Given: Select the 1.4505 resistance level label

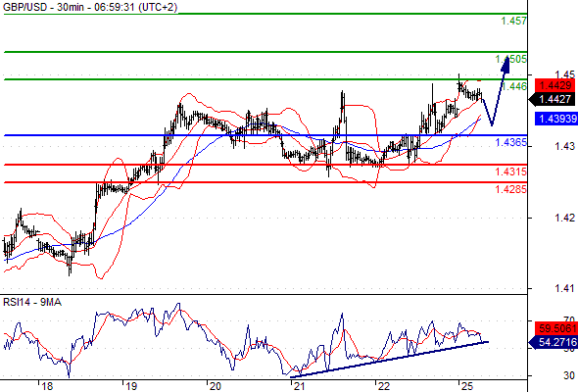Looking at the screenshot, I should point(510,59).
